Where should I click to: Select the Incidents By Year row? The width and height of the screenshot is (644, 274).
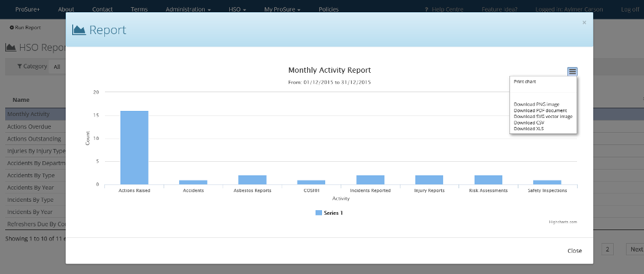click(x=36, y=212)
